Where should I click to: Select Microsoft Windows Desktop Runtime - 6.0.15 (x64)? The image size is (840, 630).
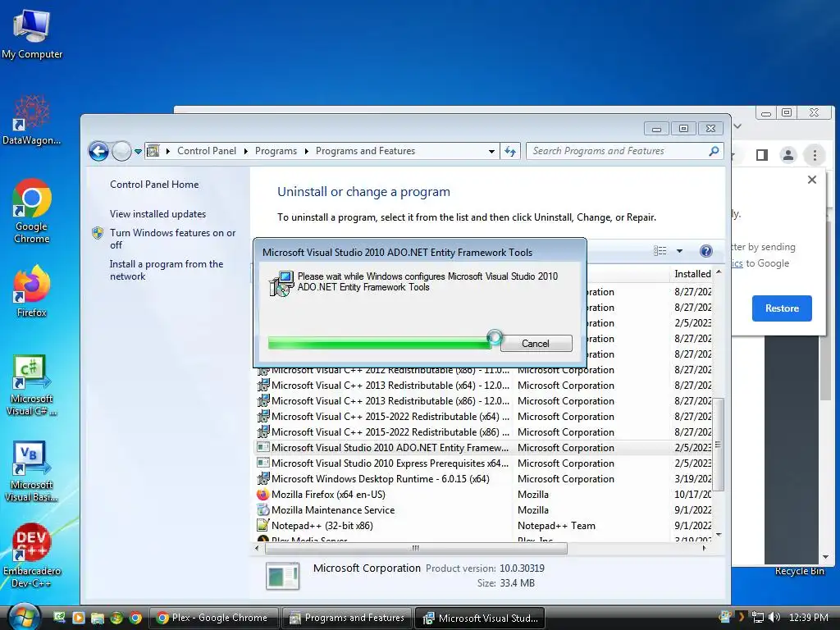pyautogui.click(x=485, y=478)
